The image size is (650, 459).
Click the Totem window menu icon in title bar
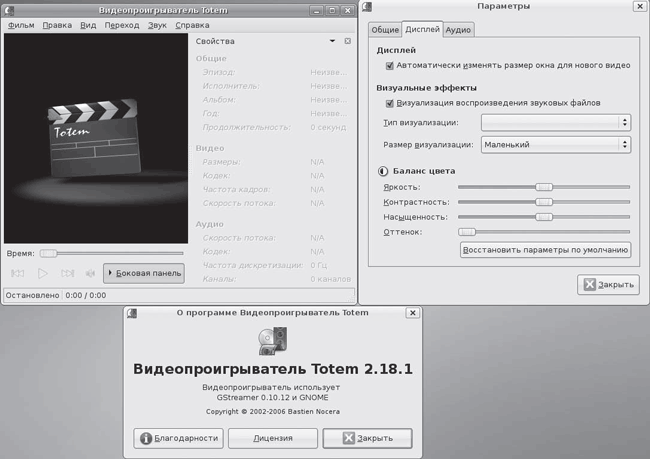coord(11,8)
